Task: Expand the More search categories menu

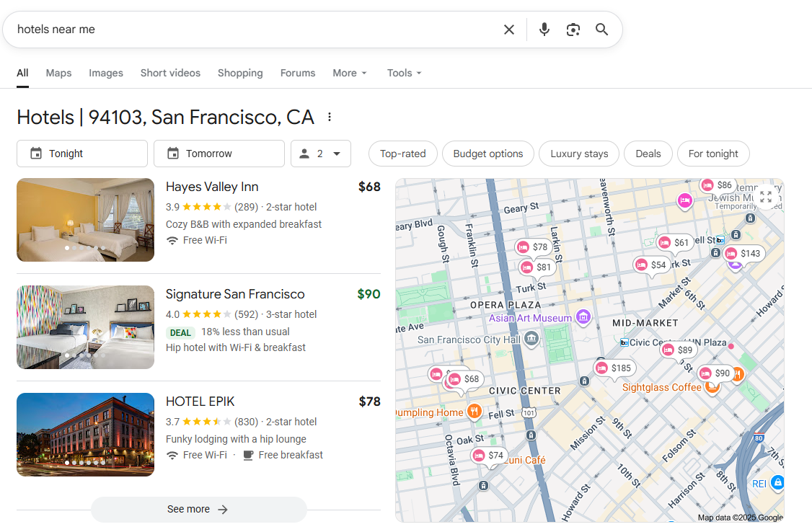Action: (350, 73)
